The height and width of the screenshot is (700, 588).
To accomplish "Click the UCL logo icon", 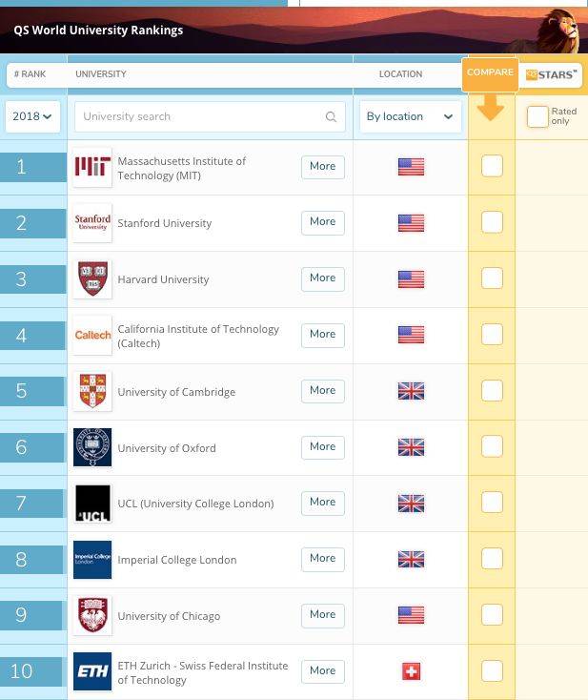I will (92, 504).
